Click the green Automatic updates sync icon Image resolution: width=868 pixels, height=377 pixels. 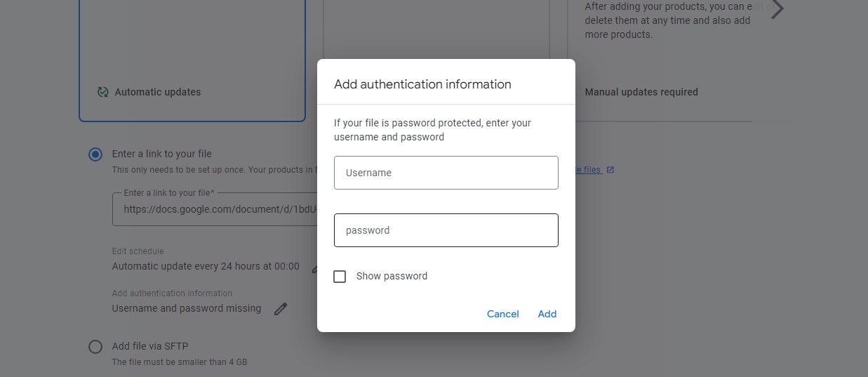[x=103, y=92]
